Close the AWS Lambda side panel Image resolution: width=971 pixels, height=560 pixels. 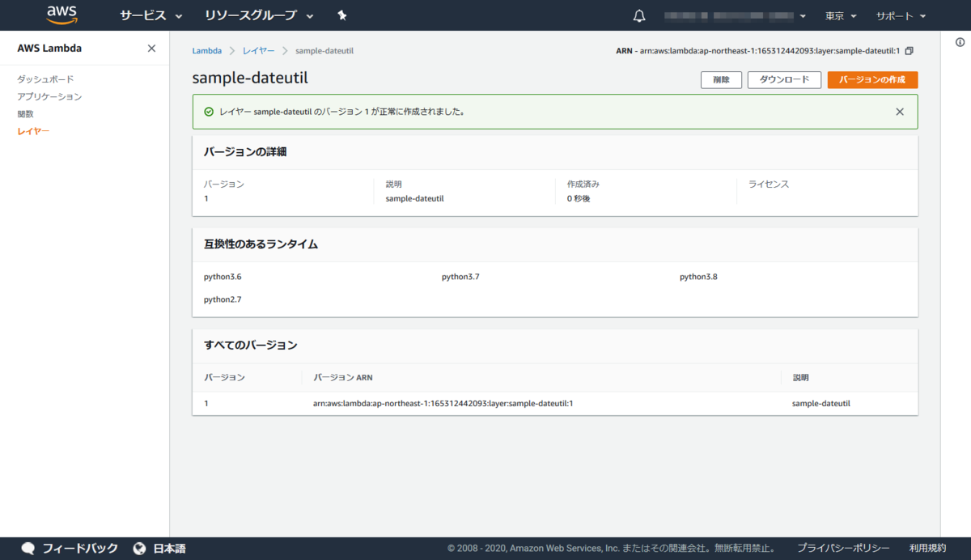(x=151, y=48)
